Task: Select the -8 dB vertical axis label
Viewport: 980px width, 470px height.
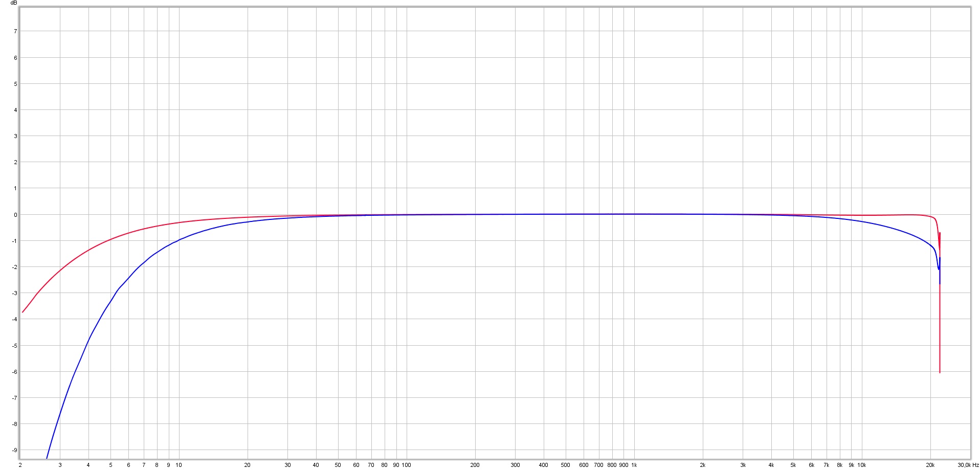Action: [x=14, y=424]
